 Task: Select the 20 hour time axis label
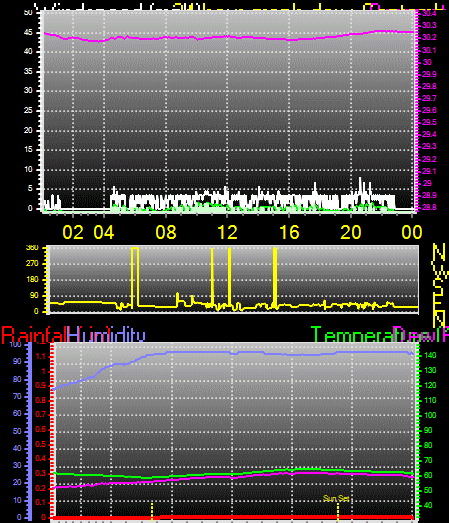tap(351, 232)
